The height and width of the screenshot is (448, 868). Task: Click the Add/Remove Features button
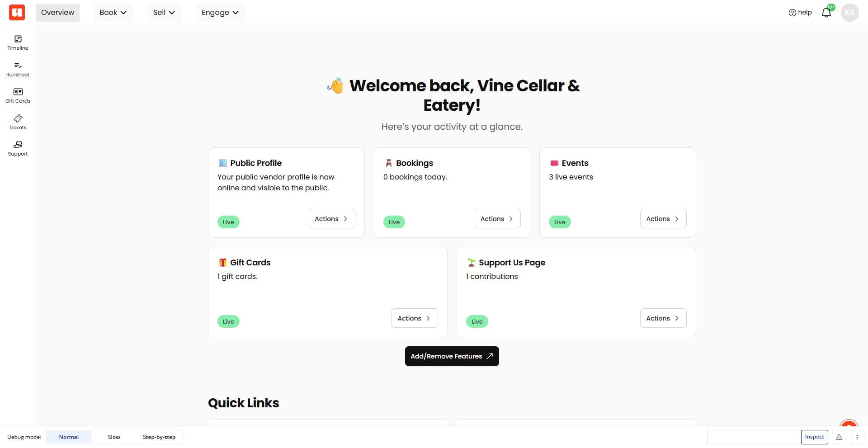tap(452, 356)
